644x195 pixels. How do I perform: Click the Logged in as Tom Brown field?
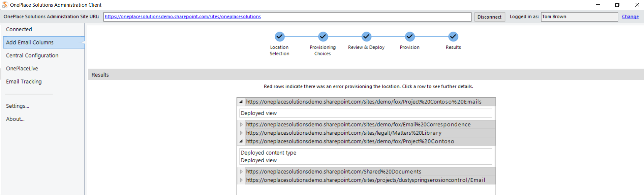(x=579, y=17)
